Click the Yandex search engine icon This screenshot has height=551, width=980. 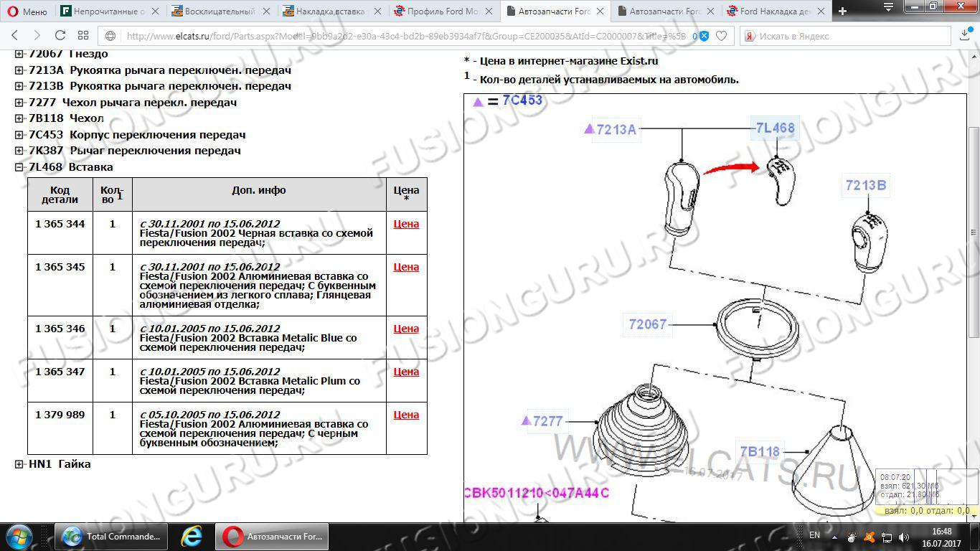pyautogui.click(x=749, y=36)
